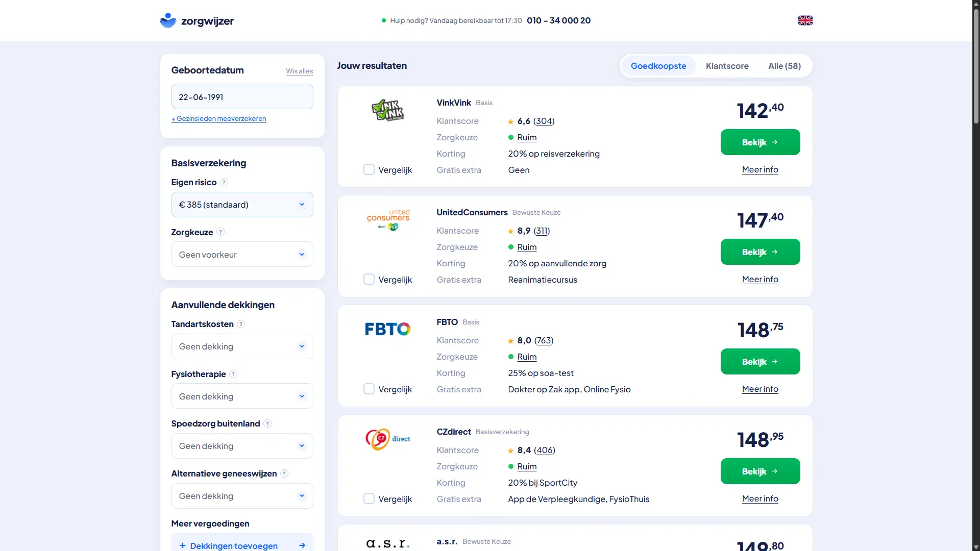Show Fysiotherapie help tooltip icon
980x551 pixels.
[x=233, y=374]
